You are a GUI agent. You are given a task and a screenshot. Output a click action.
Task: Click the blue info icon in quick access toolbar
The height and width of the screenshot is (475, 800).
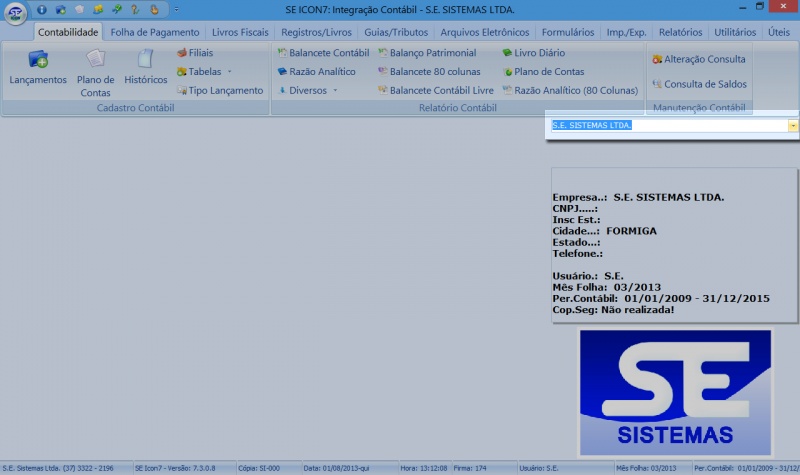pyautogui.click(x=42, y=9)
